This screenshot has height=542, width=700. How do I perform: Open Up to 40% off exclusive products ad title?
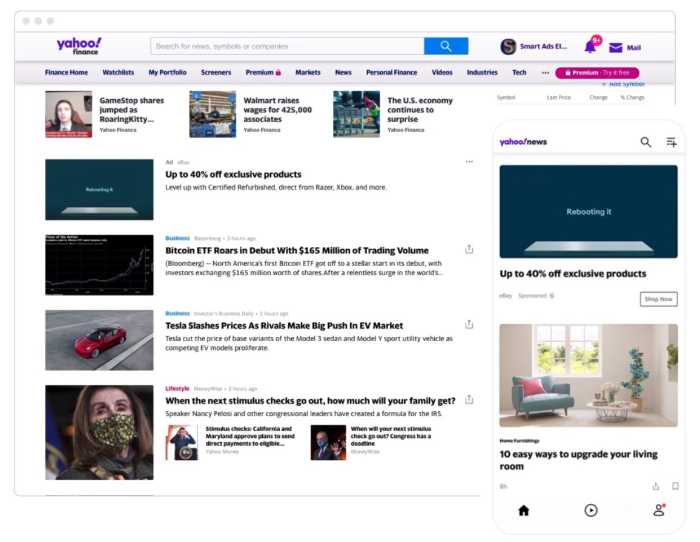point(233,174)
